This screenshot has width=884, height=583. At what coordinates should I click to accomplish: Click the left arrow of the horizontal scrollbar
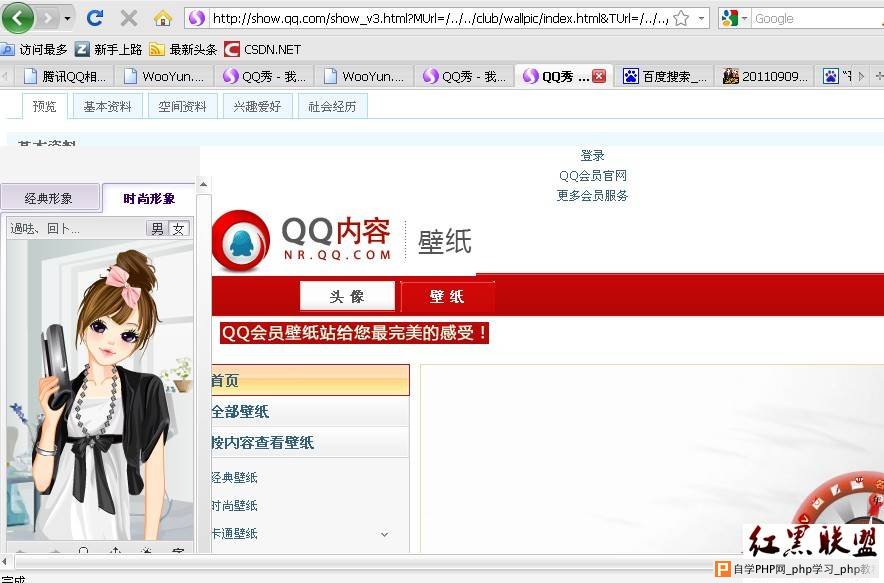pyautogui.click(x=5, y=561)
